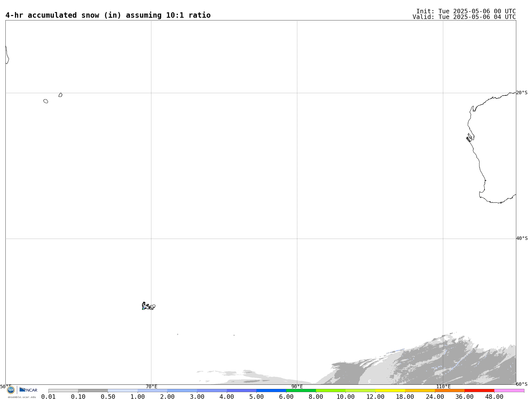Select the violet-blue 4.00 color swatch

click(242, 391)
